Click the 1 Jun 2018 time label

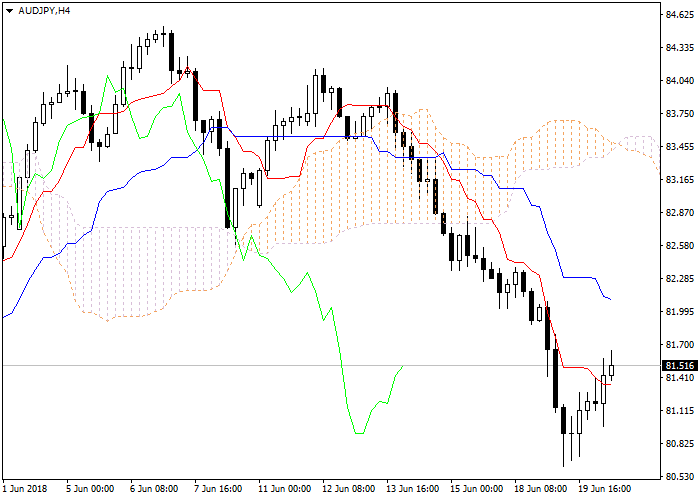pos(25,489)
